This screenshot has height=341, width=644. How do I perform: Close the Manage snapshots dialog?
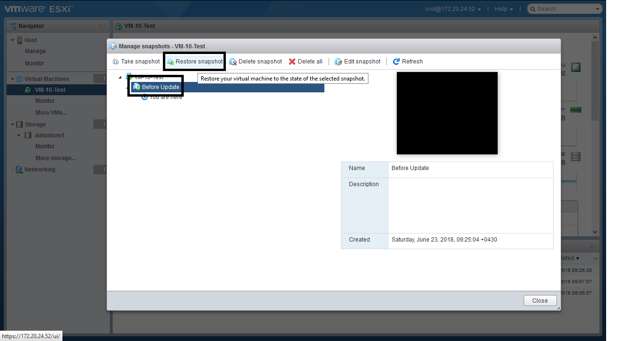[540, 301]
